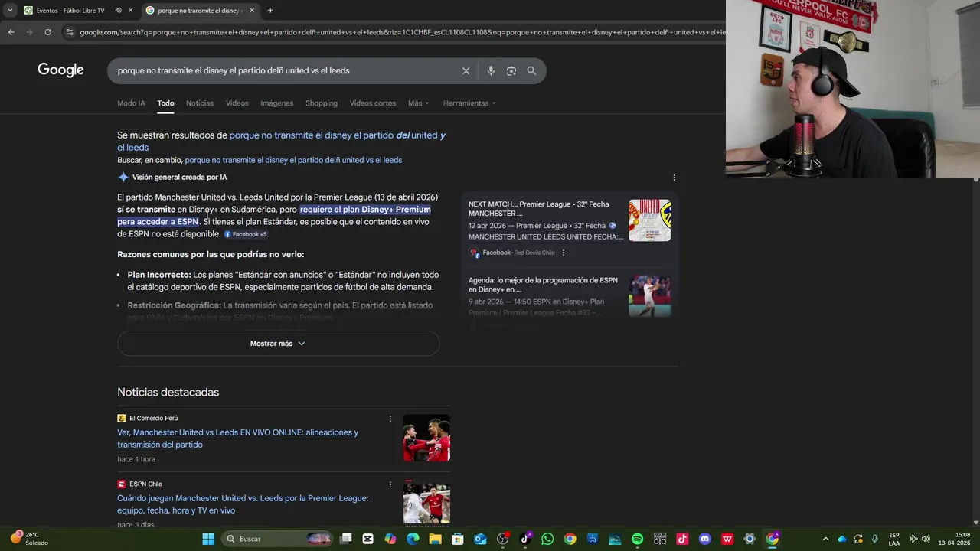This screenshot has height=551, width=980.
Task: Expand the Herramientas dropdown
Action: (469, 103)
